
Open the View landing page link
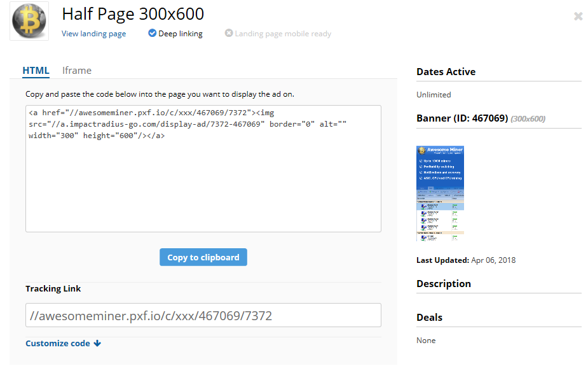coord(93,34)
